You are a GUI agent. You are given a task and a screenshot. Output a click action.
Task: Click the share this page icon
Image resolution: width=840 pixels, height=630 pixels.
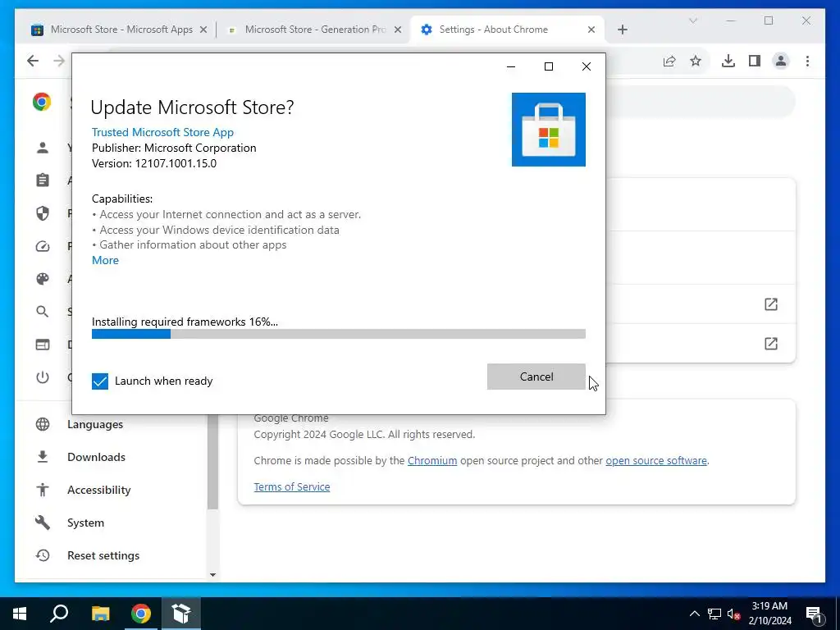click(669, 61)
